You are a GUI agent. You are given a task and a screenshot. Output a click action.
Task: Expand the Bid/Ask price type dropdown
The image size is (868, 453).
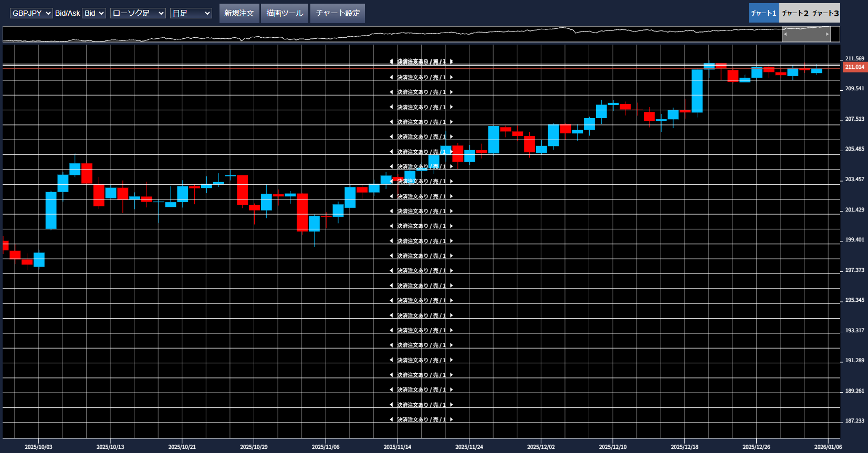coord(94,13)
